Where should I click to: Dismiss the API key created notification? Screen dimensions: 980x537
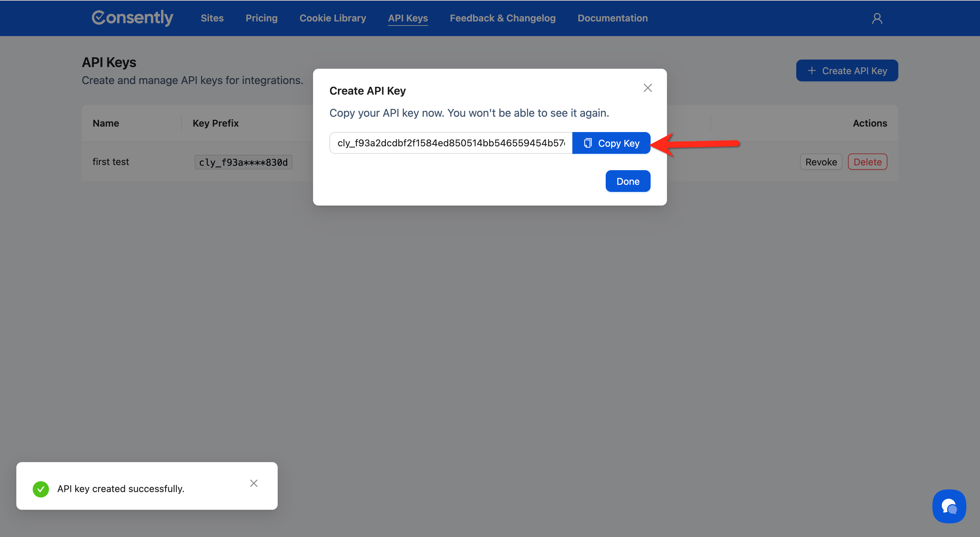coord(254,483)
